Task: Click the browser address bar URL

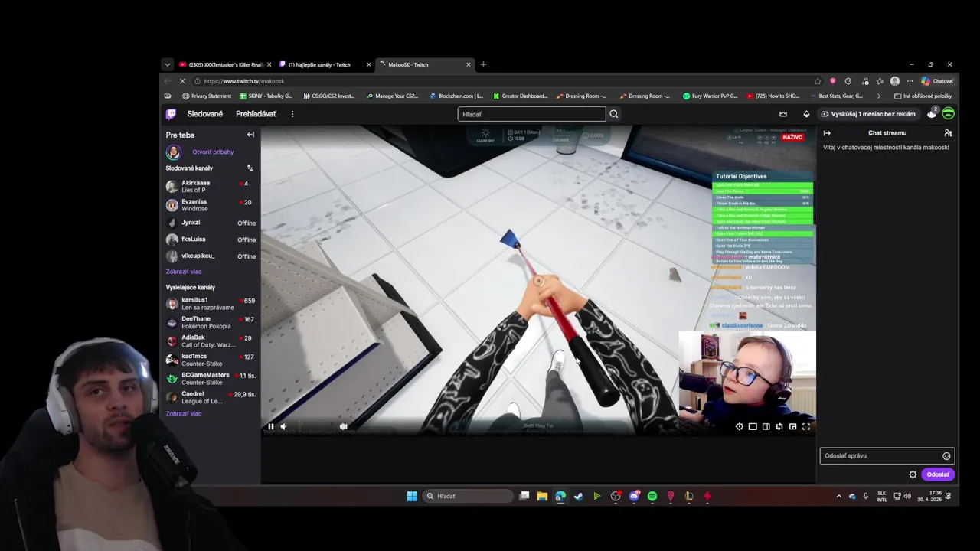Action: (244, 81)
